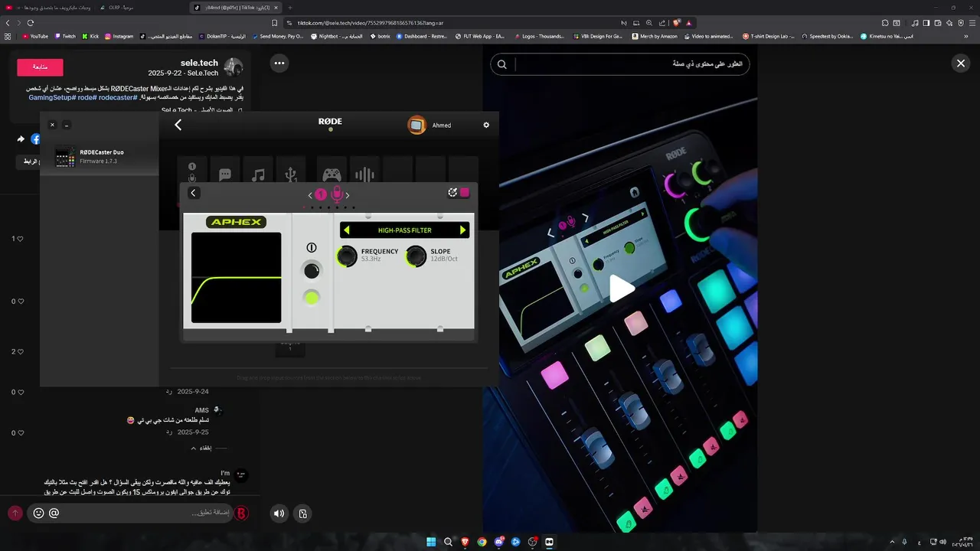This screenshot has width=980, height=551.
Task: Toggle the green enable light under power knob
Action: [x=311, y=298]
